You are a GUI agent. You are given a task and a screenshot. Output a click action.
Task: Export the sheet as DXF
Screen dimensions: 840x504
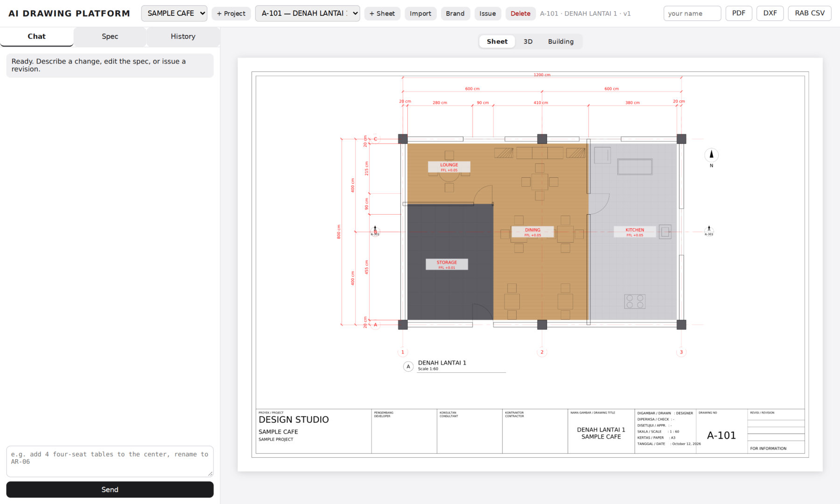770,13
